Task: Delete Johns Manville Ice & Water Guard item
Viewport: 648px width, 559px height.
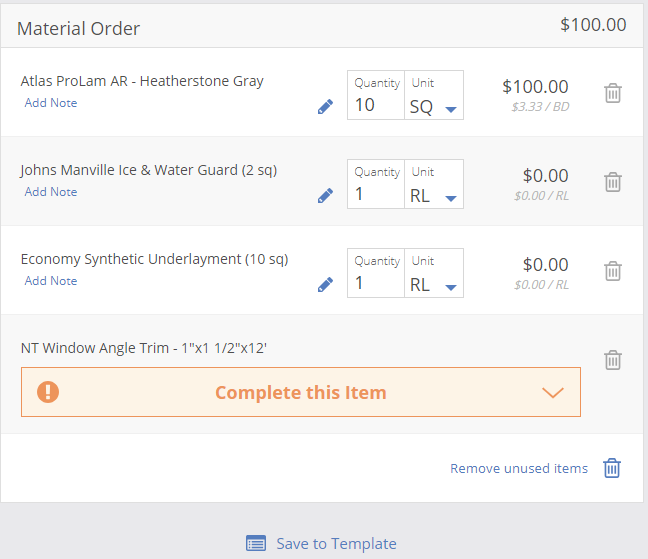Action: 612,182
